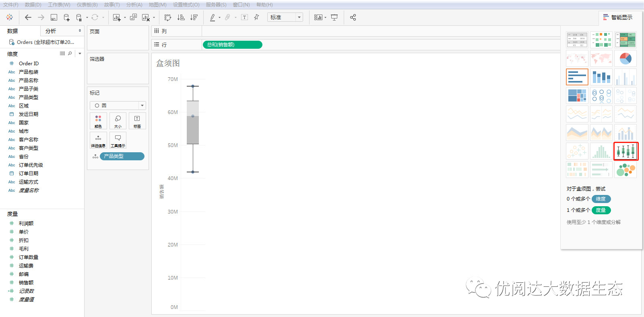The height and width of the screenshot is (317, 644).
Task: Swap rows and columns icon
Action: (x=168, y=17)
